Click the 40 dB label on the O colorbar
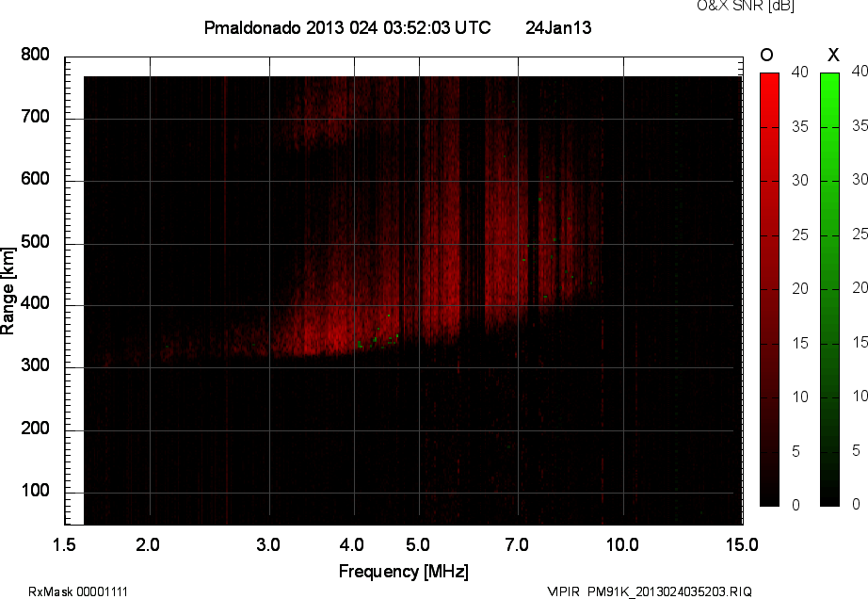Image resolution: width=868 pixels, height=599 pixels. pos(800,72)
